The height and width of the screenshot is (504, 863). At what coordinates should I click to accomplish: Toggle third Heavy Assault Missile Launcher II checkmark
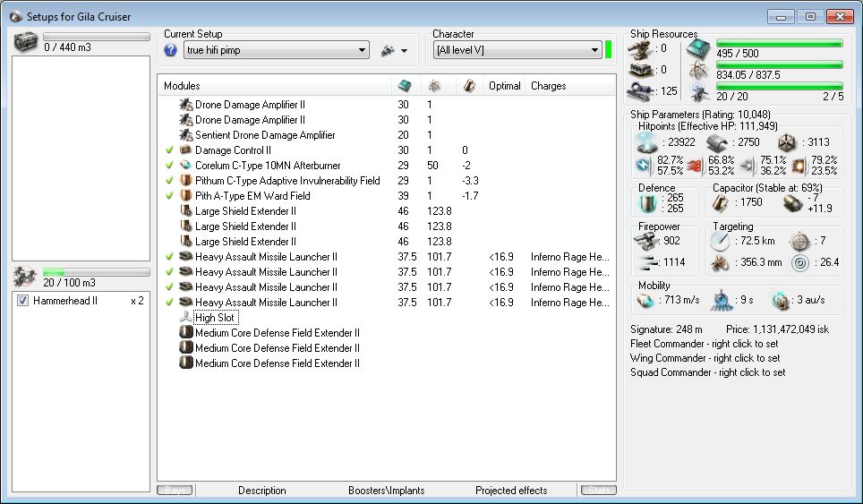click(169, 287)
